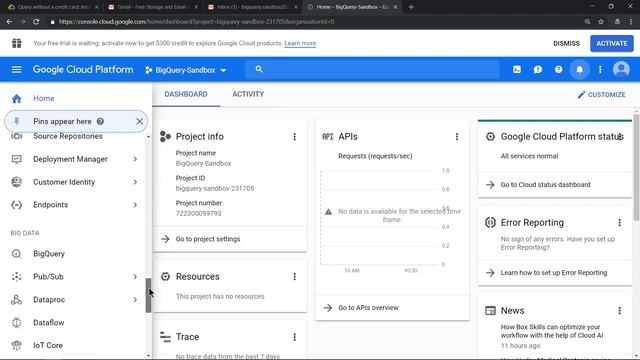Screen dimensions: 640x360
Task: Click the sidebar scrollbar thumb
Action: [x=149, y=295]
